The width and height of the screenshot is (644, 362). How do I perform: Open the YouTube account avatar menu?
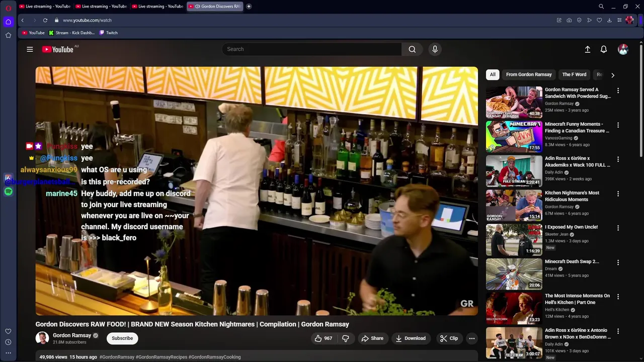pos(623,49)
